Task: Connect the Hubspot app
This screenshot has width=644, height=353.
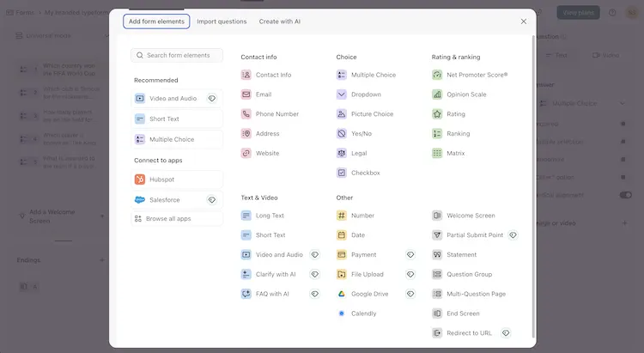Action: pos(177,180)
